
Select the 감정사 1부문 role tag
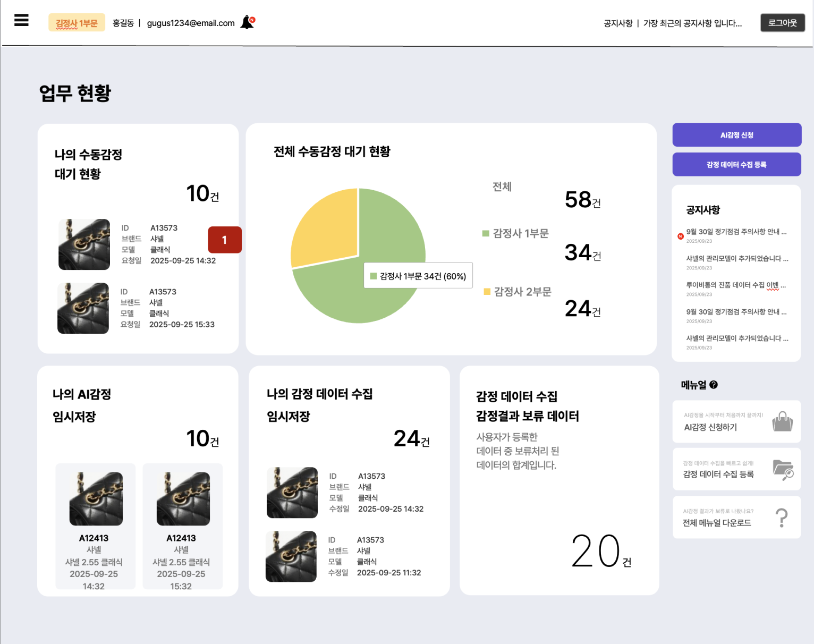pyautogui.click(x=77, y=23)
